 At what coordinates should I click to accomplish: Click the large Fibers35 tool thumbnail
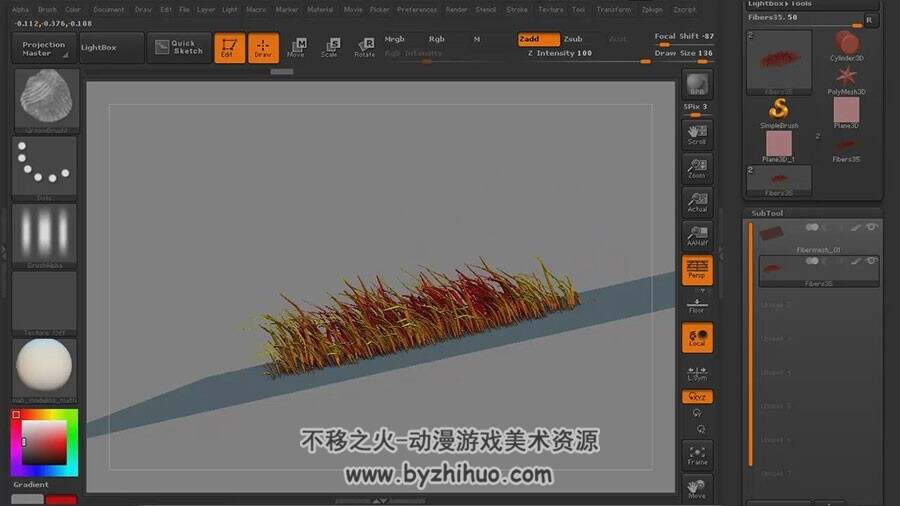pos(779,63)
